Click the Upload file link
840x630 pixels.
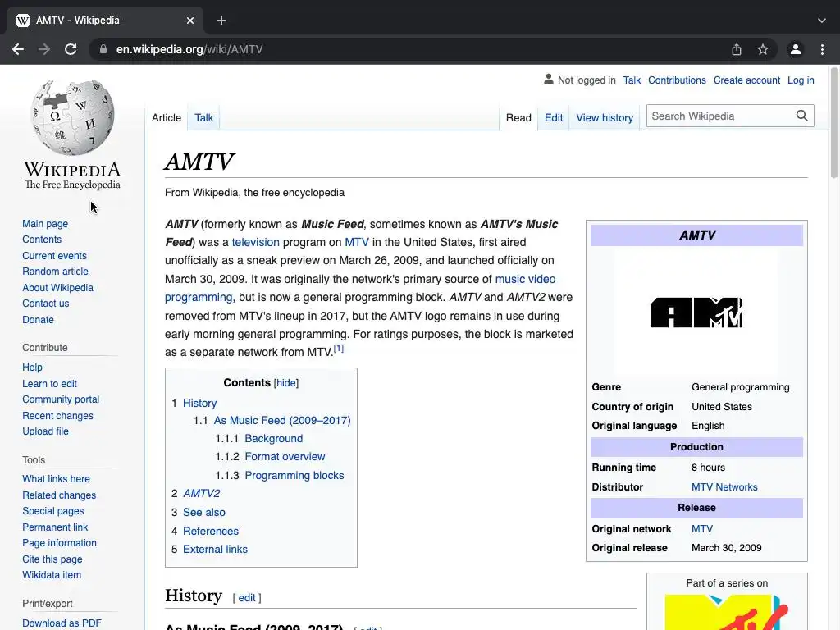click(46, 431)
